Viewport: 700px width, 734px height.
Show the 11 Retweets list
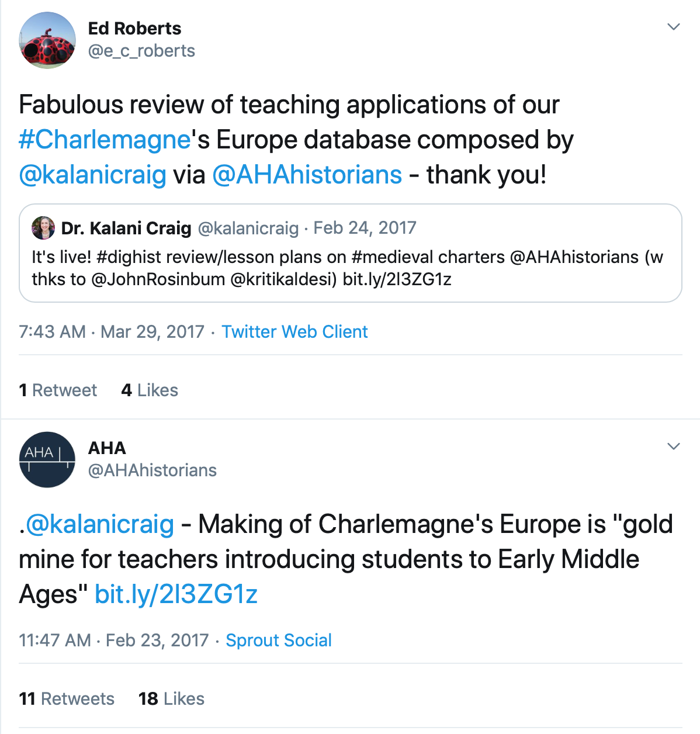tap(67, 699)
